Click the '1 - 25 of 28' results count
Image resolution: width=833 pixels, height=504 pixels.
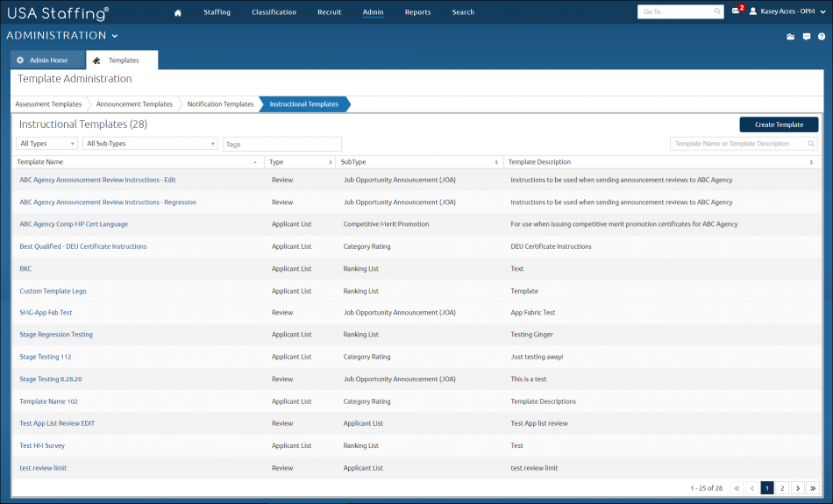[706, 488]
